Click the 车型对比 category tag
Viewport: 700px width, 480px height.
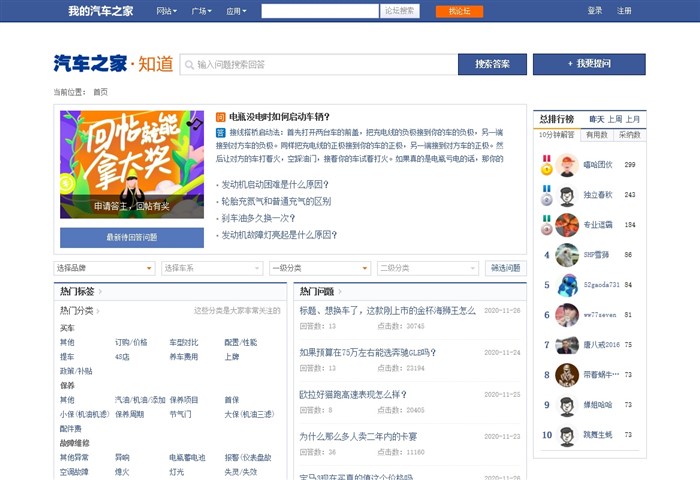(183, 342)
